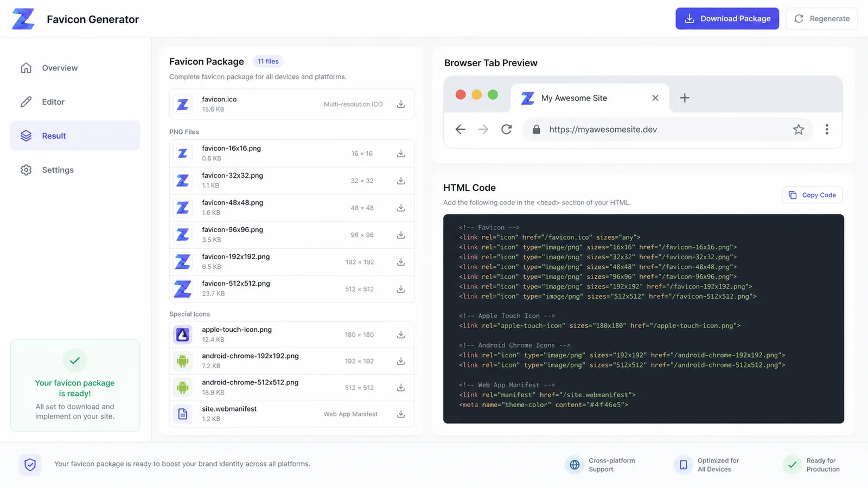Download favicon-16x16.png
Image resolution: width=868 pixels, height=488 pixels.
(x=401, y=153)
